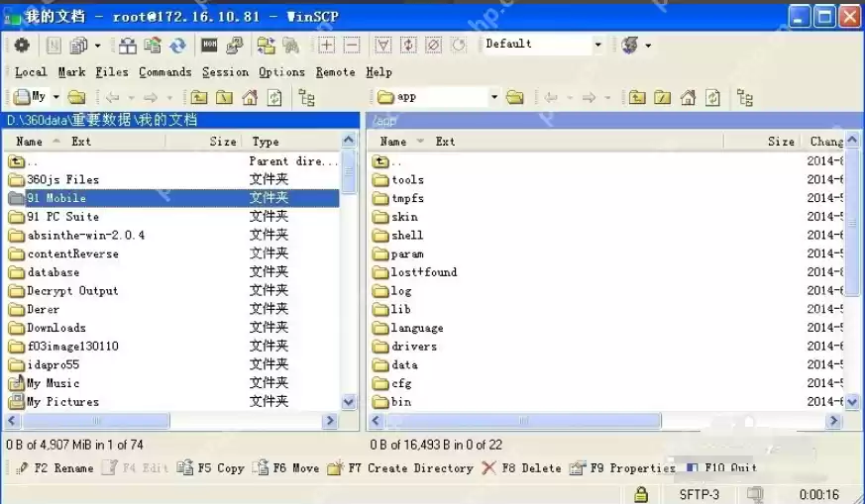This screenshot has height=504, width=865.
Task: Open the Session menu
Action: 225,71
